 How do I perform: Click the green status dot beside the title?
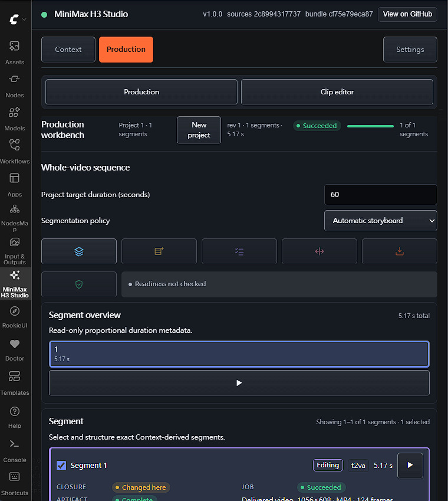44,14
